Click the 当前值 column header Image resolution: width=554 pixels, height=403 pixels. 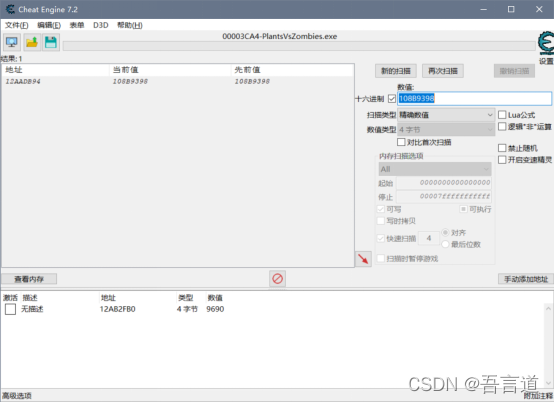(170, 70)
